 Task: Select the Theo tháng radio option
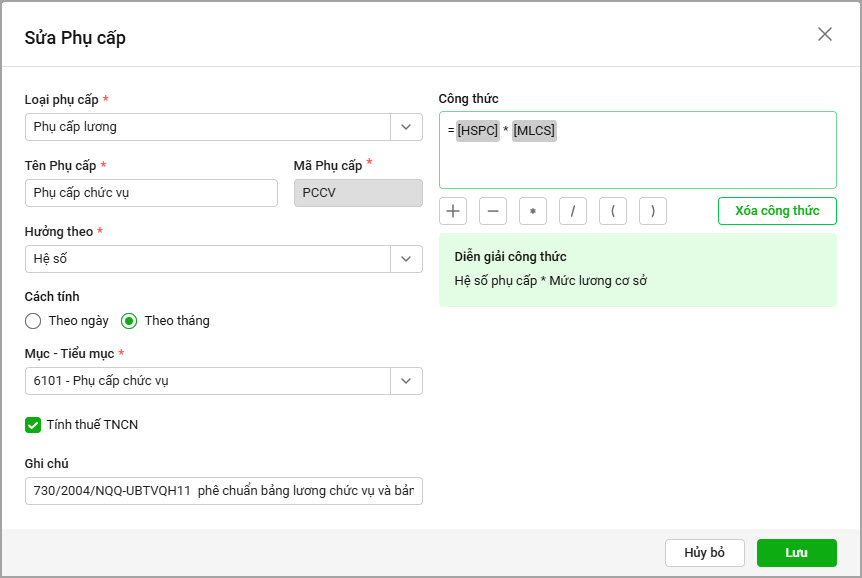click(x=129, y=321)
